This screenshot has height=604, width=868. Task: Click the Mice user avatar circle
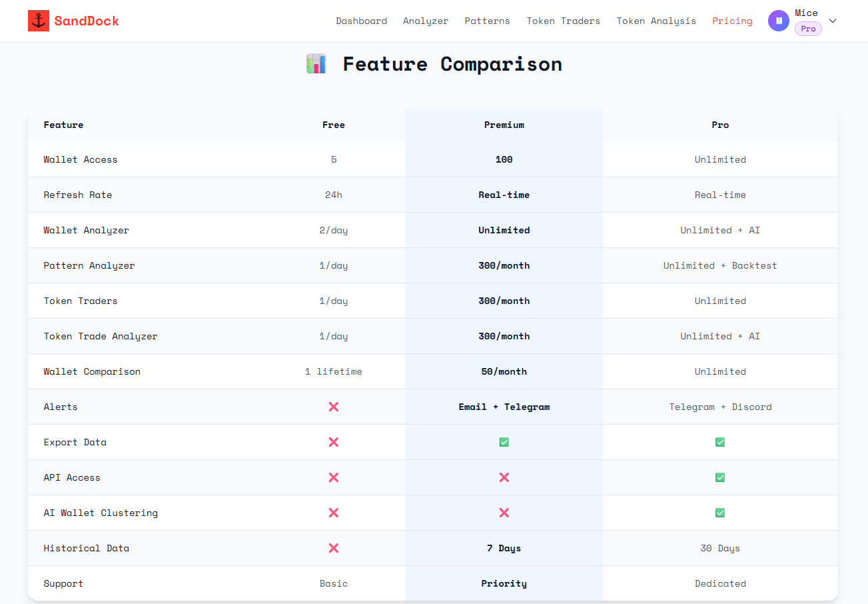779,21
